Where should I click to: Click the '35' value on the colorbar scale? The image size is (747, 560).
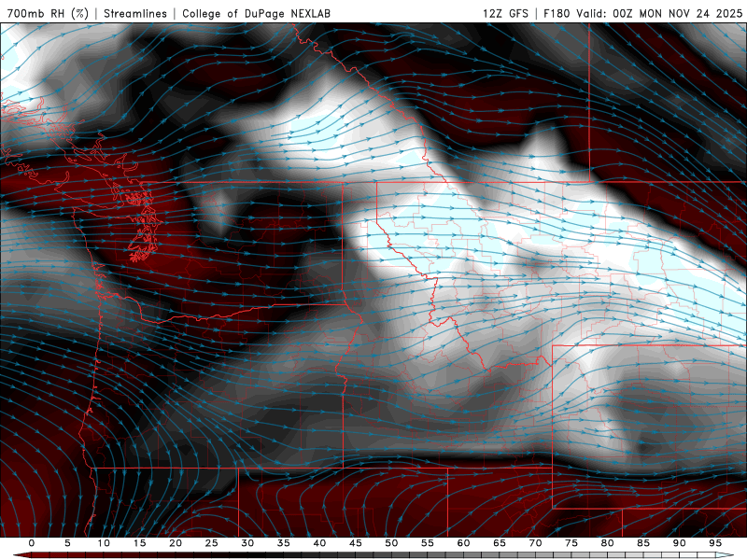click(x=284, y=543)
